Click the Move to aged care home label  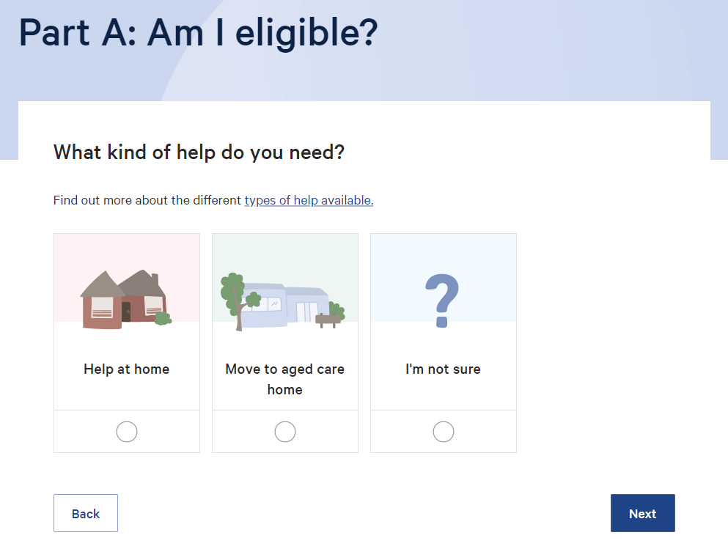coord(285,379)
